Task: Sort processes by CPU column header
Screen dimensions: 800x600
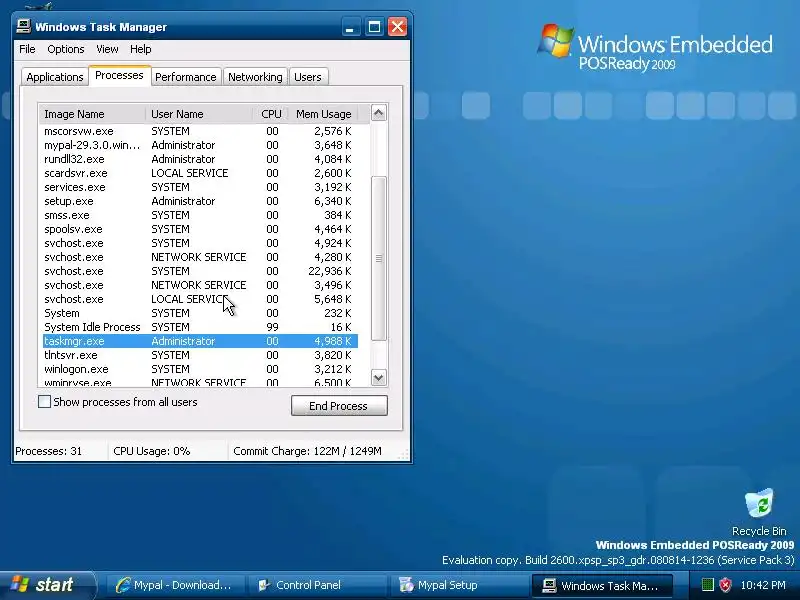Action: click(x=271, y=114)
